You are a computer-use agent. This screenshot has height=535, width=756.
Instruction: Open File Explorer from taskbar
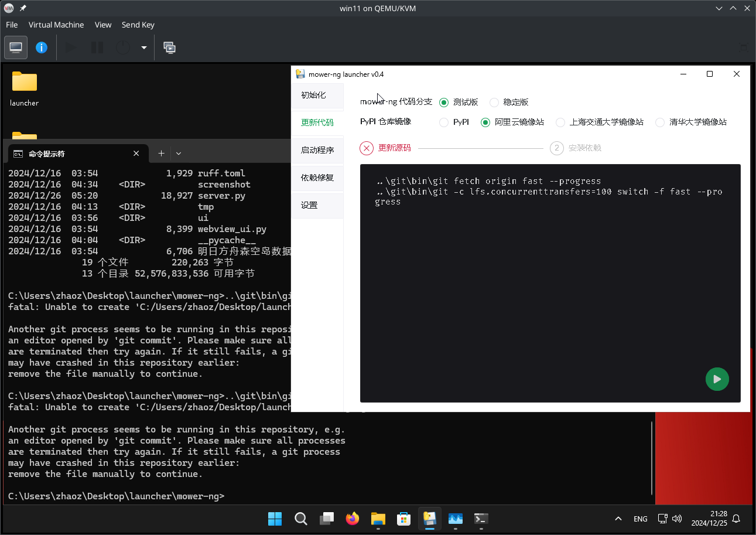click(378, 519)
